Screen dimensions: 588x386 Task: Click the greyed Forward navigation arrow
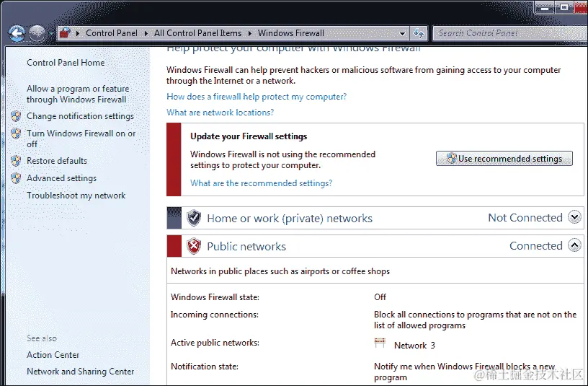click(x=37, y=34)
